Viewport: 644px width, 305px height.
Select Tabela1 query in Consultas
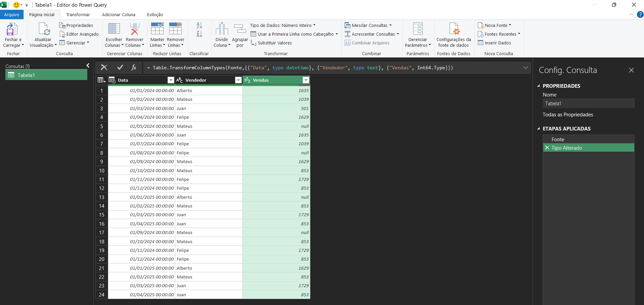(x=46, y=75)
